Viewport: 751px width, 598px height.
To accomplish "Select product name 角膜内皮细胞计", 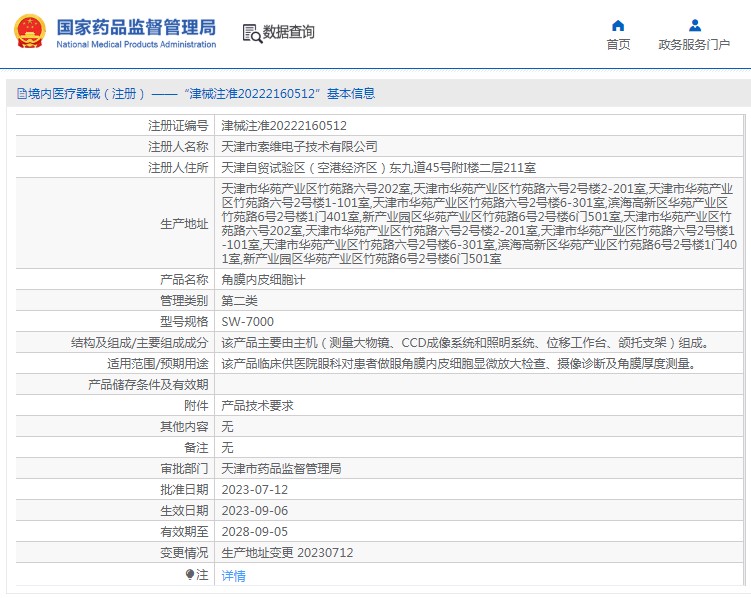I will coord(263,280).
